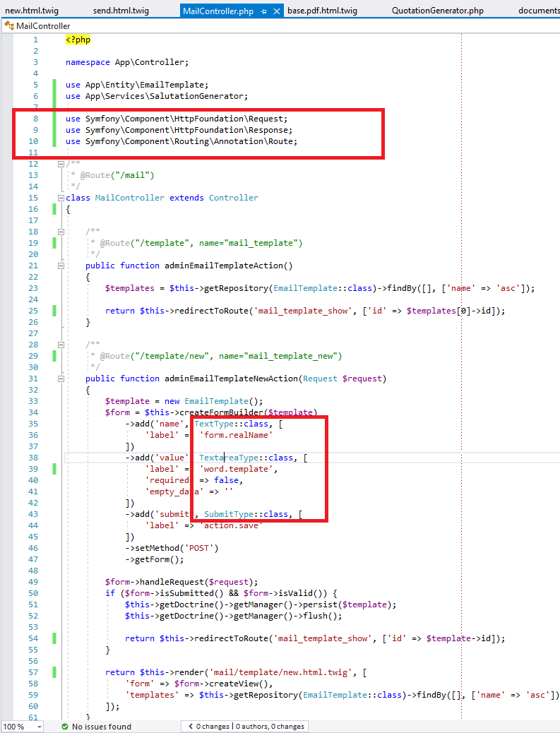Click the No issues found status
Screen dimensions: 560x733
coord(101,726)
